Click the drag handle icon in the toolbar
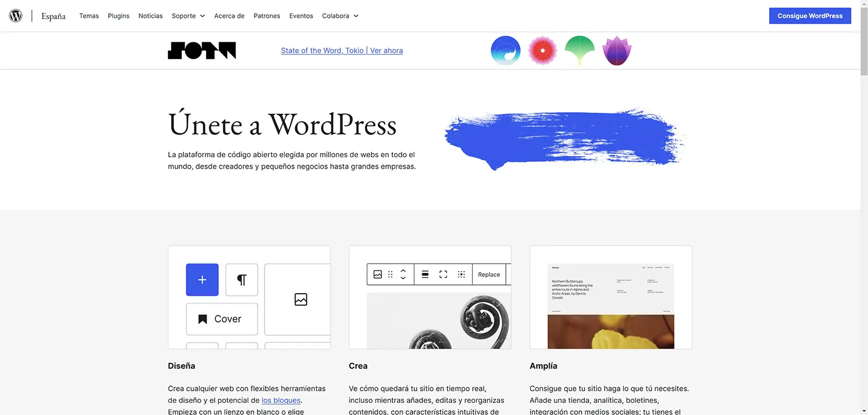Screen dimensions: 868x415 (x=391, y=274)
